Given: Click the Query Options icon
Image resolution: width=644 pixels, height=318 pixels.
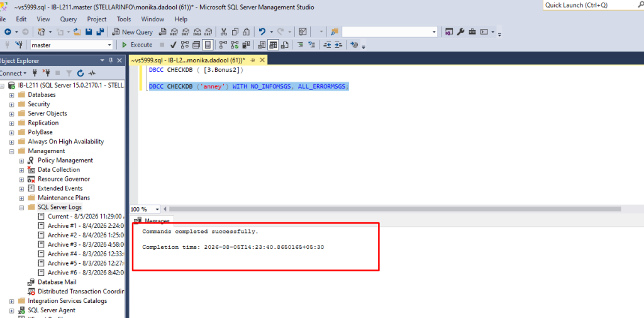Looking at the screenshot, I should tap(196, 45).
